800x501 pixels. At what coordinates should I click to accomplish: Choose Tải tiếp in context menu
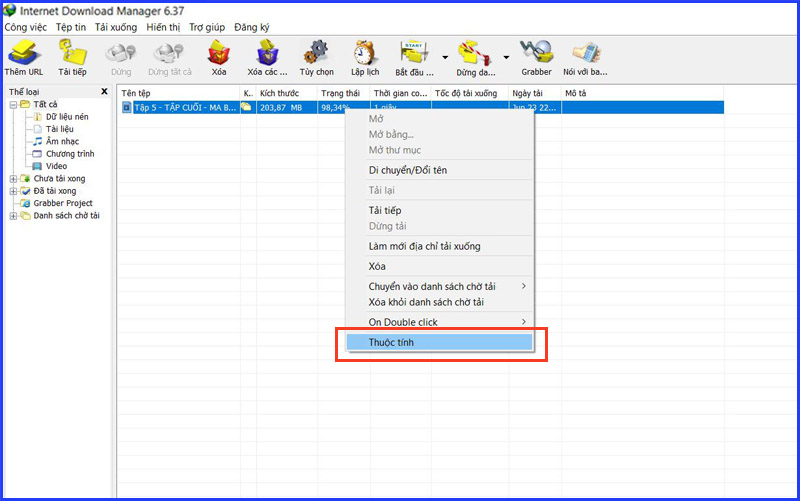point(439,210)
